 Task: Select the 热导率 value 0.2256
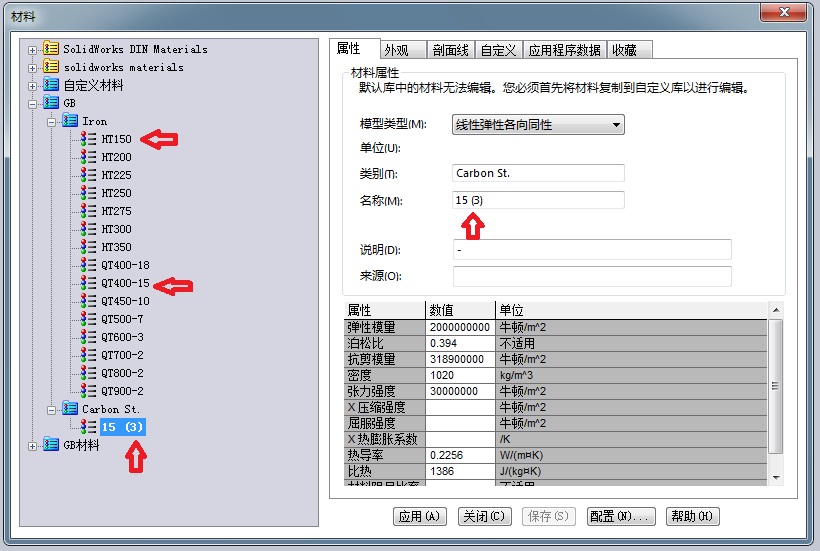click(x=460, y=455)
